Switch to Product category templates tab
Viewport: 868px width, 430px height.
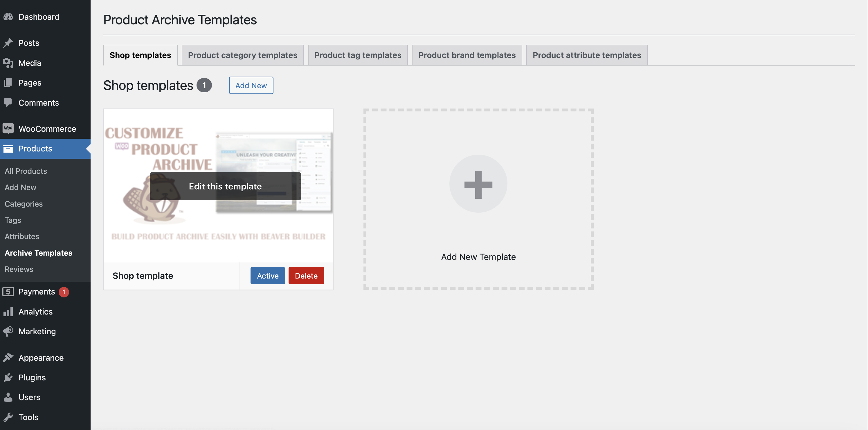point(242,55)
